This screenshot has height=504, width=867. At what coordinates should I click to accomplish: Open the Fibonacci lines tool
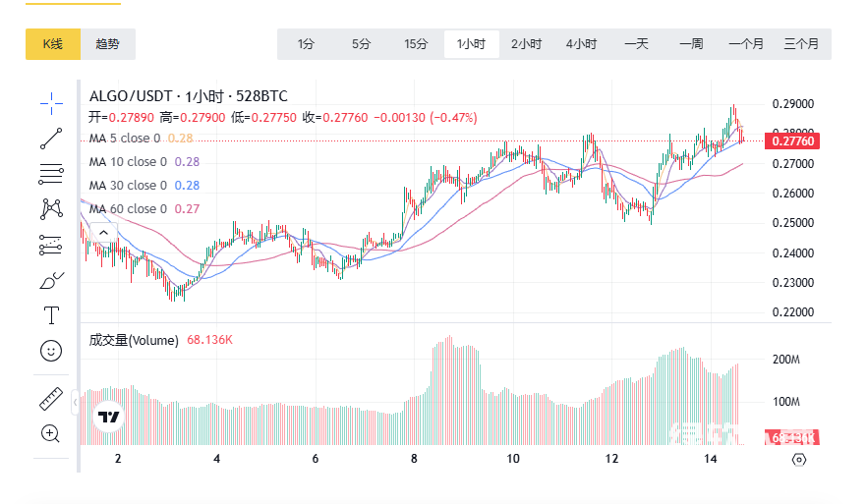51,174
